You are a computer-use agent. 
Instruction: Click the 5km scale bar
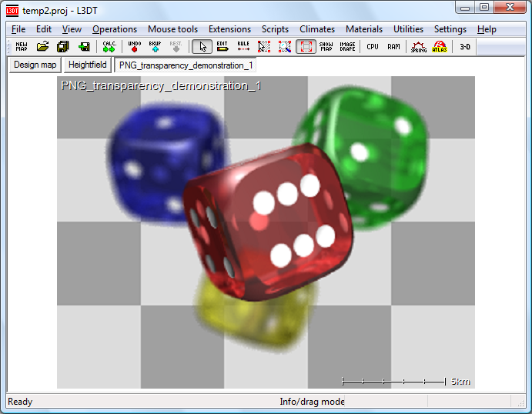393,381
